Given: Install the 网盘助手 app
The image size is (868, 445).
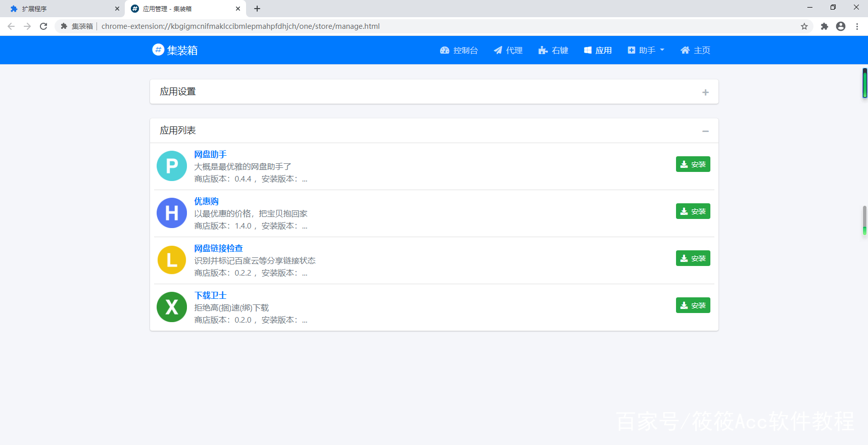Looking at the screenshot, I should [693, 164].
